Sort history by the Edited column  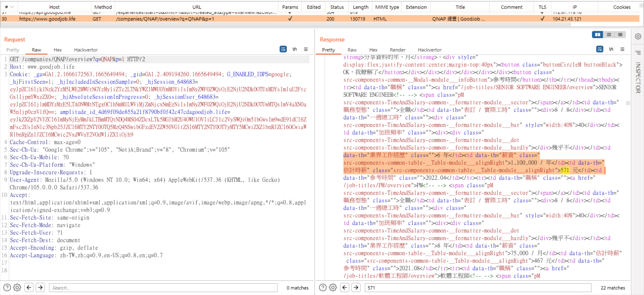[314, 7]
